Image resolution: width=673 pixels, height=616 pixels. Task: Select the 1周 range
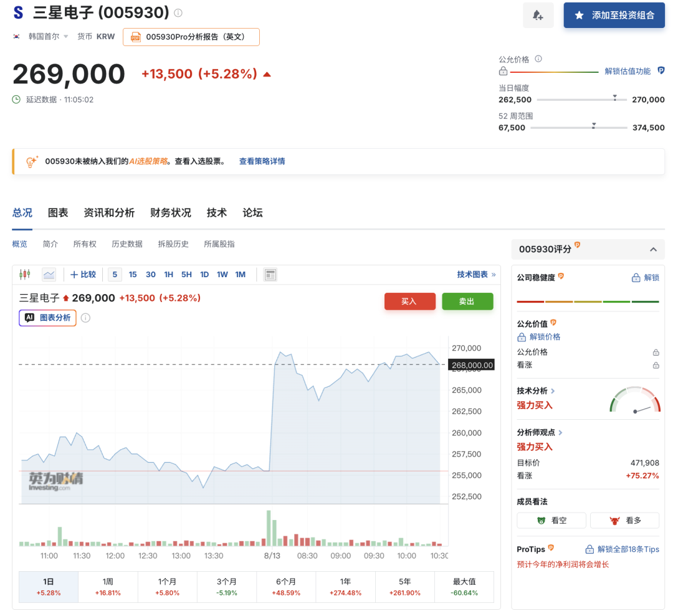pyautogui.click(x=108, y=587)
